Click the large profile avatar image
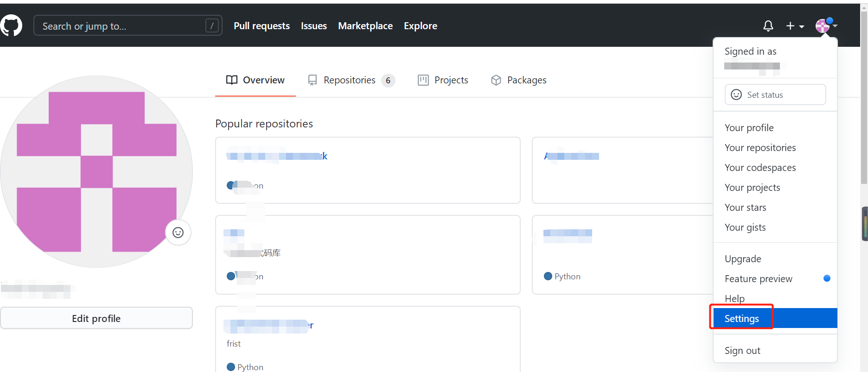 pos(96,171)
